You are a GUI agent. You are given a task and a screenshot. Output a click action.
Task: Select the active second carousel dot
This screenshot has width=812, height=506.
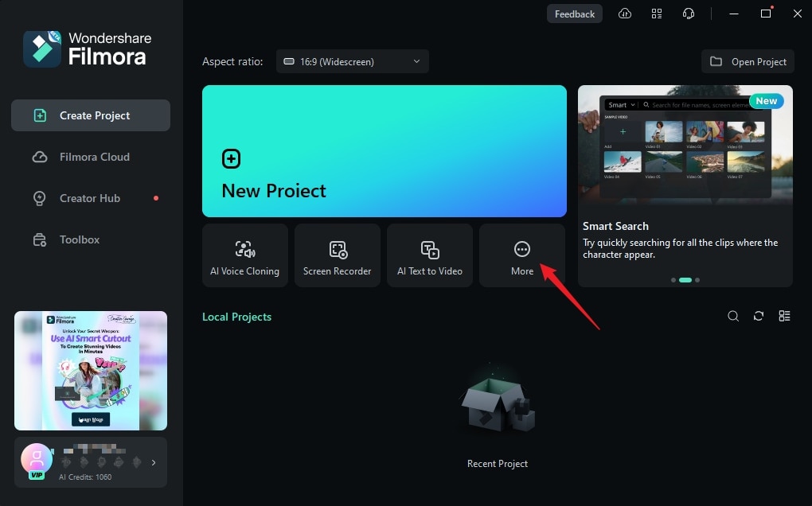pyautogui.click(x=685, y=280)
